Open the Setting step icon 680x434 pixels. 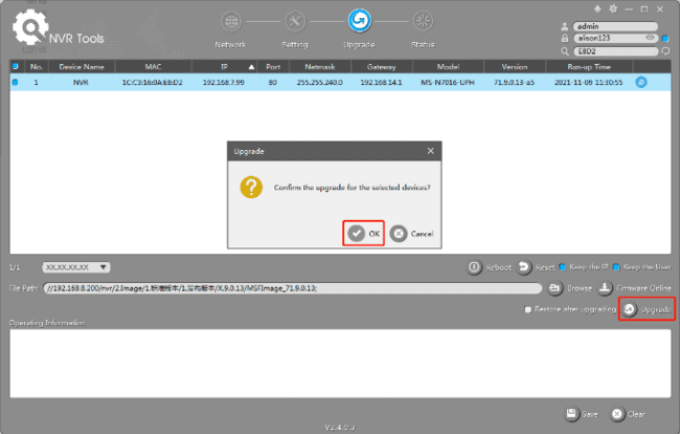point(294,21)
